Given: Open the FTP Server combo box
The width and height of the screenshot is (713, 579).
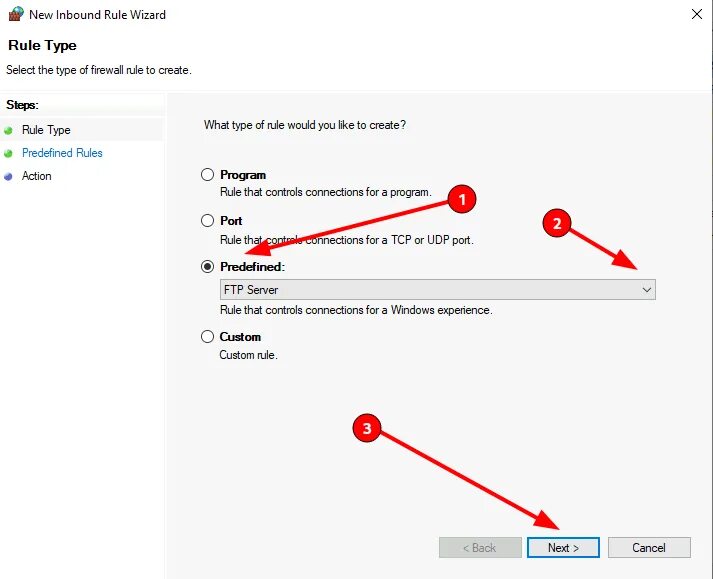Looking at the screenshot, I should pos(437,290).
